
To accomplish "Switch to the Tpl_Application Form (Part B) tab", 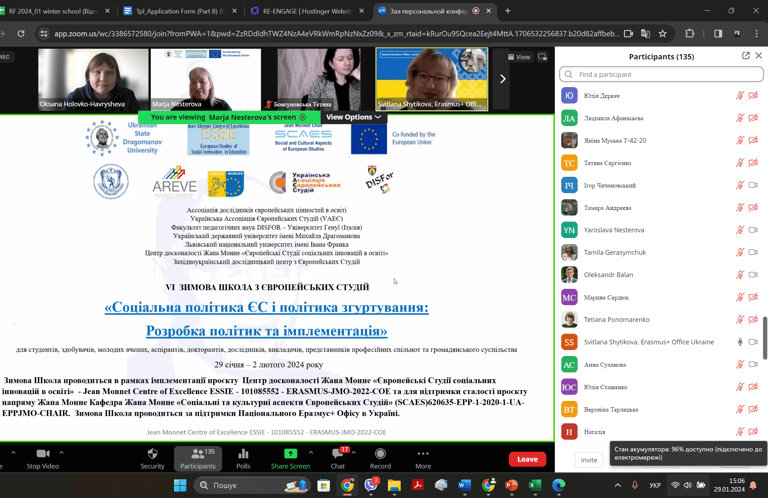I will tap(179, 11).
